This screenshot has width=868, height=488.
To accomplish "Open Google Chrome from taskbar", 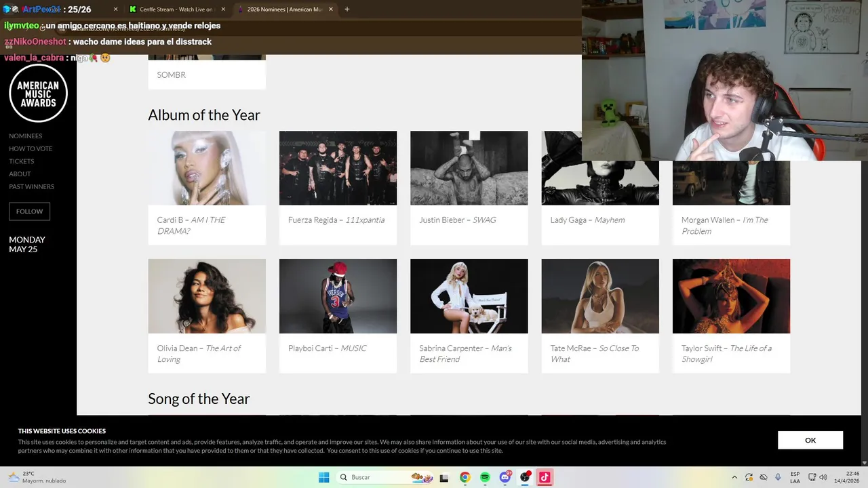I will click(x=465, y=477).
